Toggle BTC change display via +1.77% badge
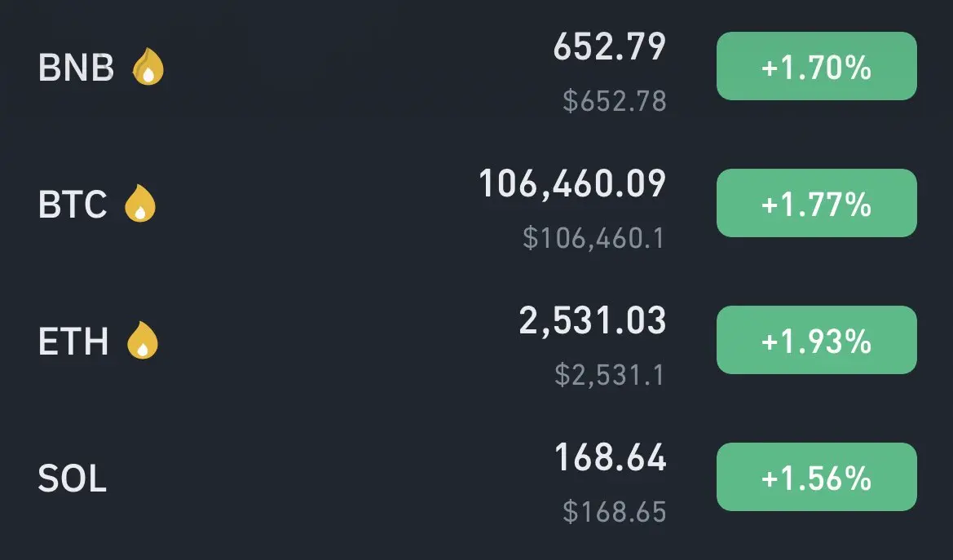The image size is (953, 560). [816, 203]
